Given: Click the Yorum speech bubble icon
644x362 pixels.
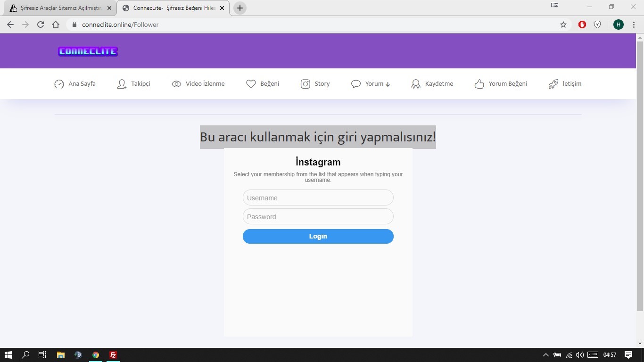Looking at the screenshot, I should (356, 84).
